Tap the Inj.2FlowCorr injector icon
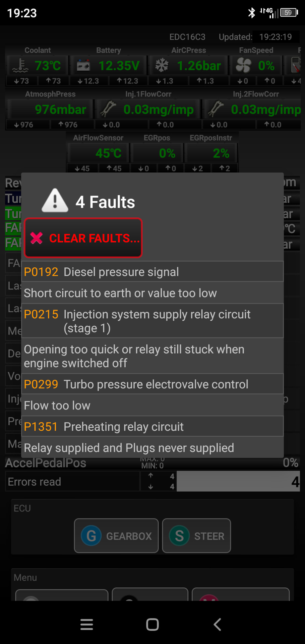Screen dimensions: 305x644 pyautogui.click(x=216, y=109)
